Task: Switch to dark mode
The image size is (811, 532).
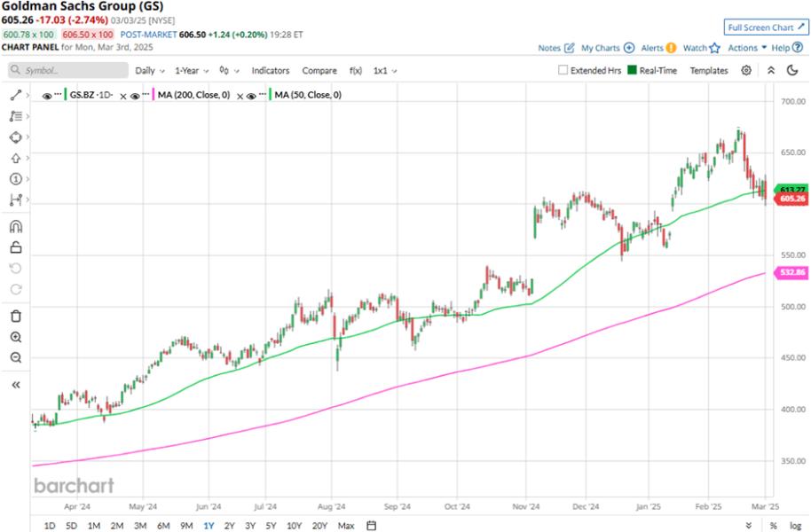Action: (792, 70)
